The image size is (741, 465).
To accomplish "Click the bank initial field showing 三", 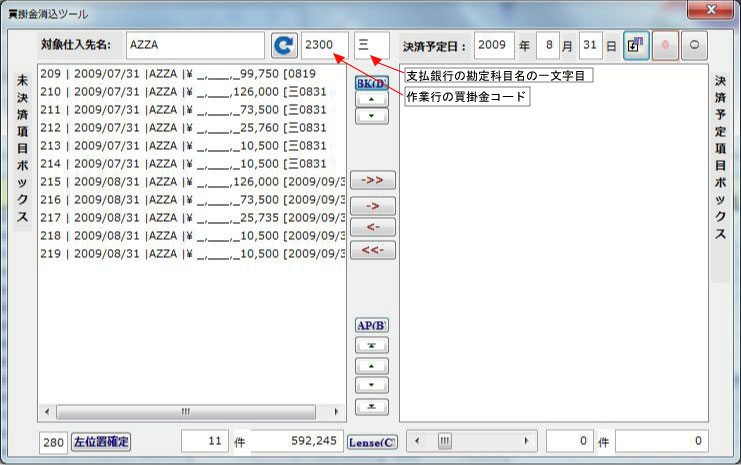I will pyautogui.click(x=371, y=45).
